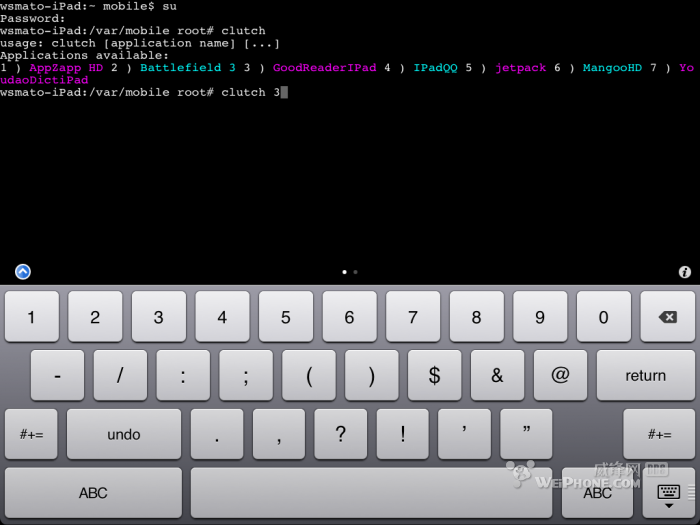The image size is (700, 525).
Task: Tap the forward slash key
Action: click(120, 375)
